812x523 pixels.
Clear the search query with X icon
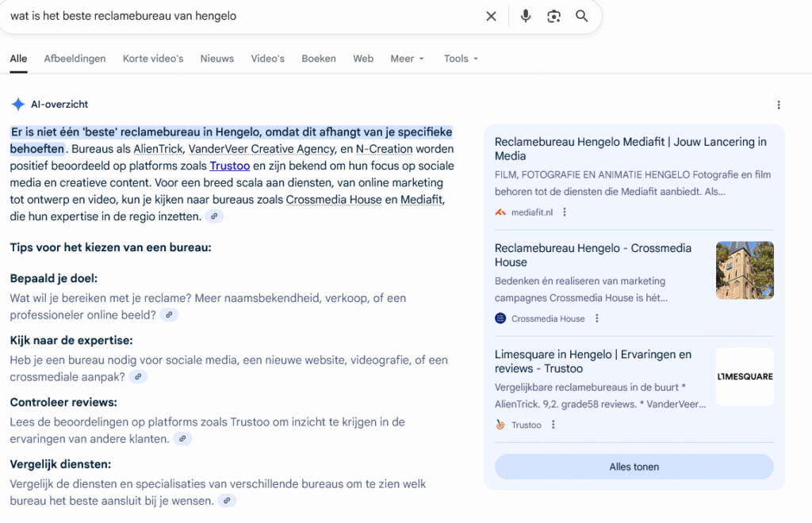(x=491, y=16)
